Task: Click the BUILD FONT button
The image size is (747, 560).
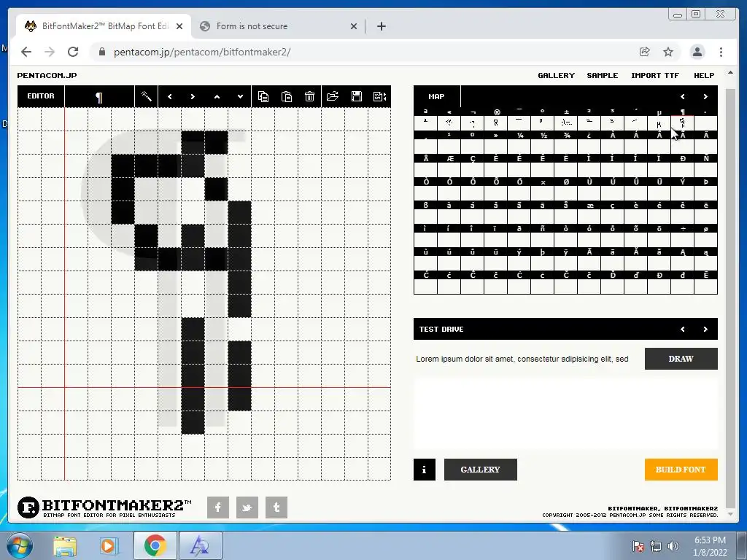Action: (681, 470)
